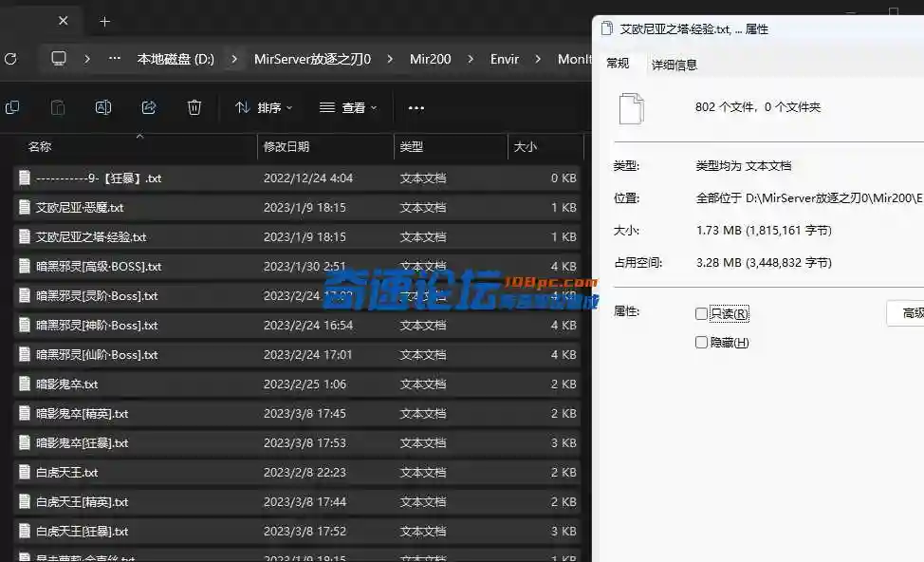Click file icon of 艾欧尼亚·恶魔.txt
Screen dimensions: 924x562
(24, 207)
